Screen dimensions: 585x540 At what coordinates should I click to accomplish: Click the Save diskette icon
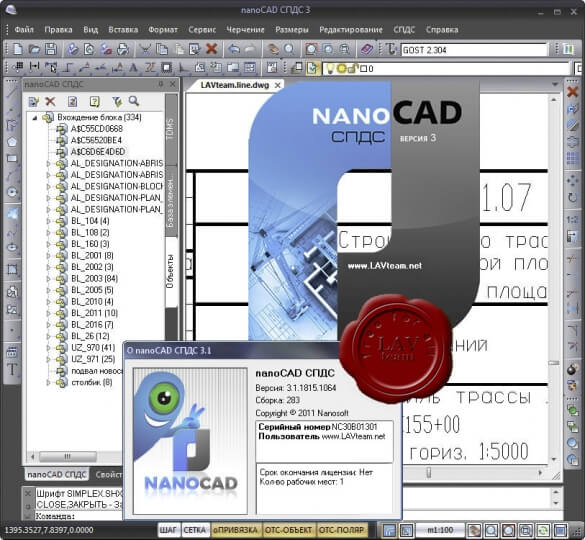[x=50, y=49]
